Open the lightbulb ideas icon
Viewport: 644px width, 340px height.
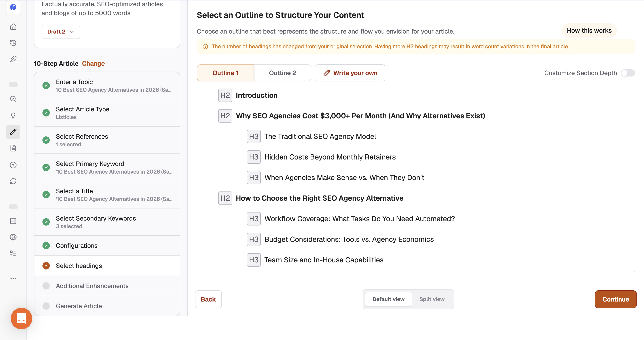pyautogui.click(x=13, y=115)
